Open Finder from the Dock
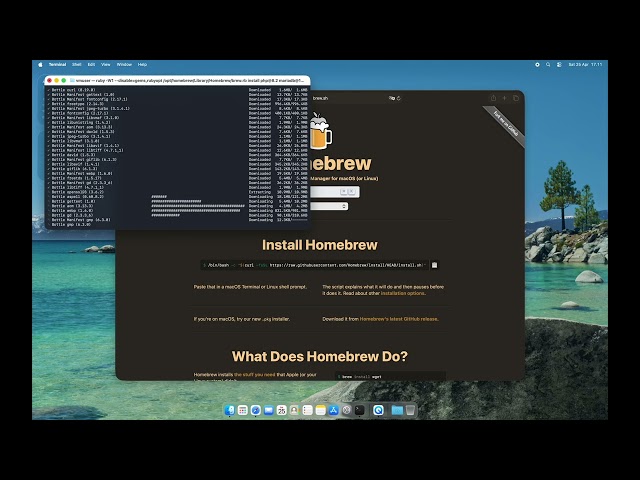 click(x=230, y=410)
